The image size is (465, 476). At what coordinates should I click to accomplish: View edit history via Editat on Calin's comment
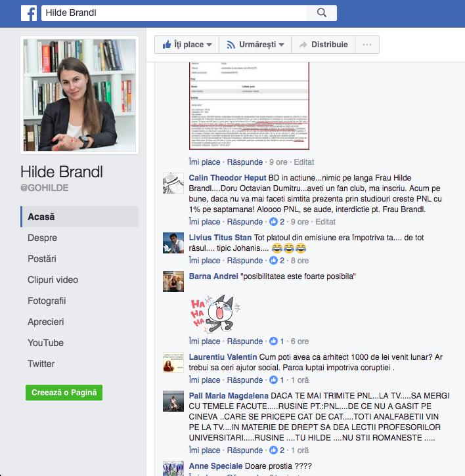325,222
